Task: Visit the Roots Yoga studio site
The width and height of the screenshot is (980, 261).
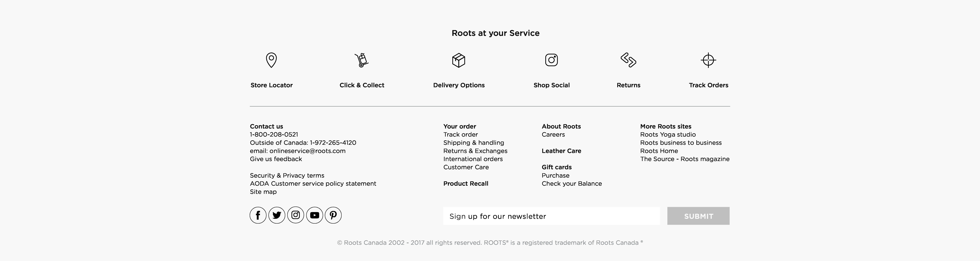Action: (668, 134)
